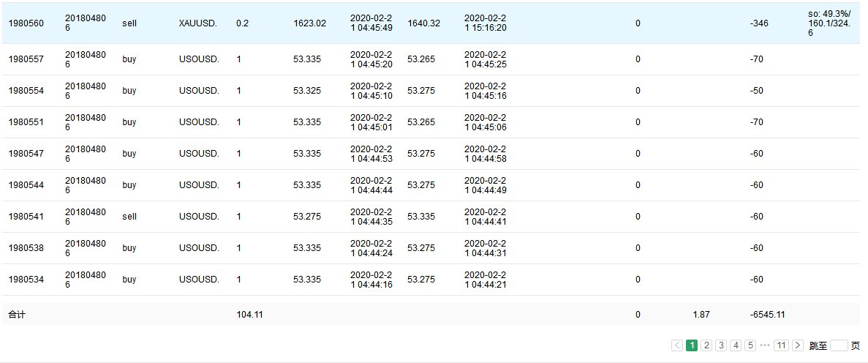The image size is (868, 363).
Task: Select order ID 1980560
Action: pyautogui.click(x=26, y=23)
